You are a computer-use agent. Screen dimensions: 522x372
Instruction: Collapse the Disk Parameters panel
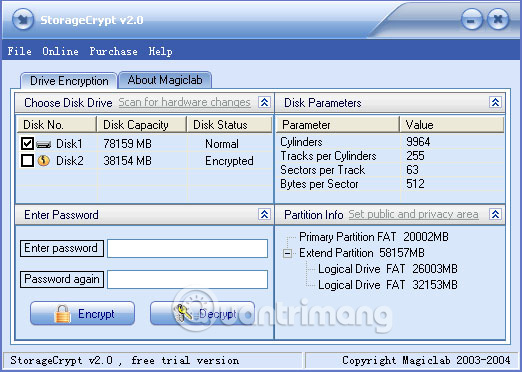495,102
